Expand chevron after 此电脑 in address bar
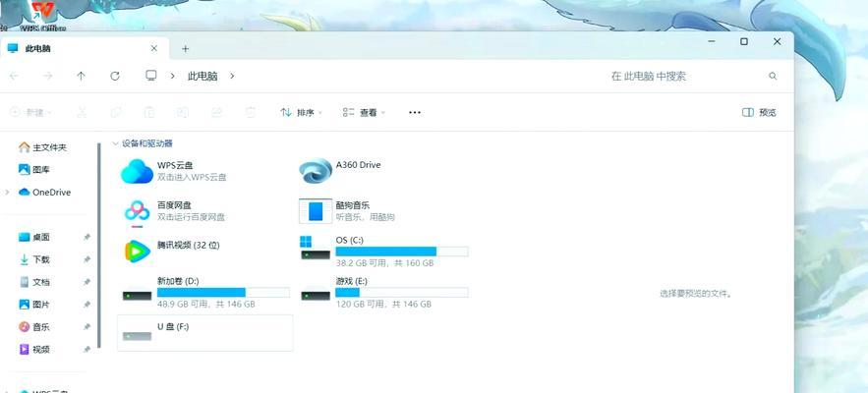 [x=232, y=77]
